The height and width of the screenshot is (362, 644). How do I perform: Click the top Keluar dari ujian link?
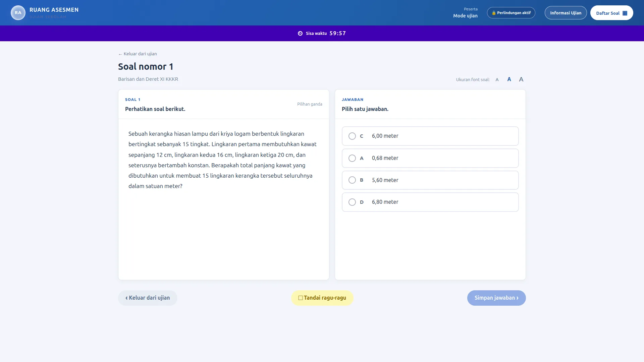click(138, 54)
